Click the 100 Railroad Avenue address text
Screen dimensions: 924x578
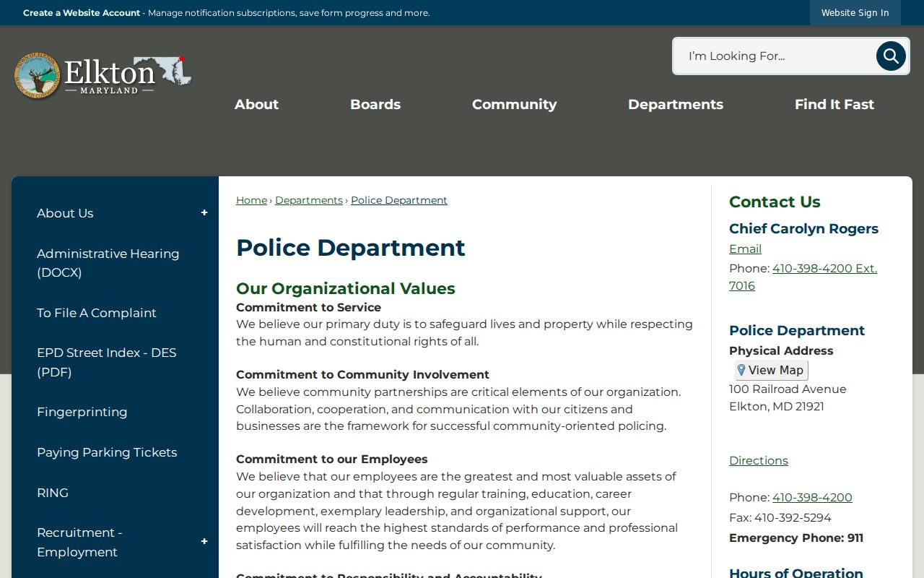(x=788, y=389)
